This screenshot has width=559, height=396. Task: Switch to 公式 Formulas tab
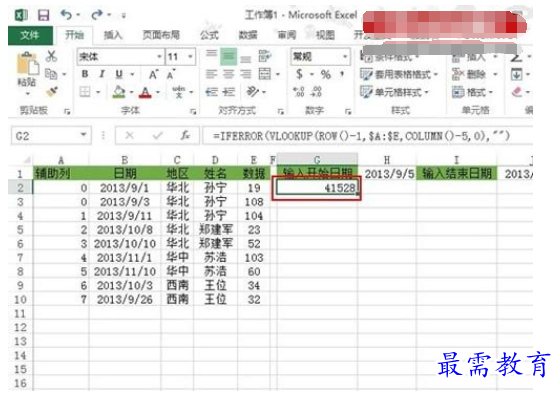point(209,35)
